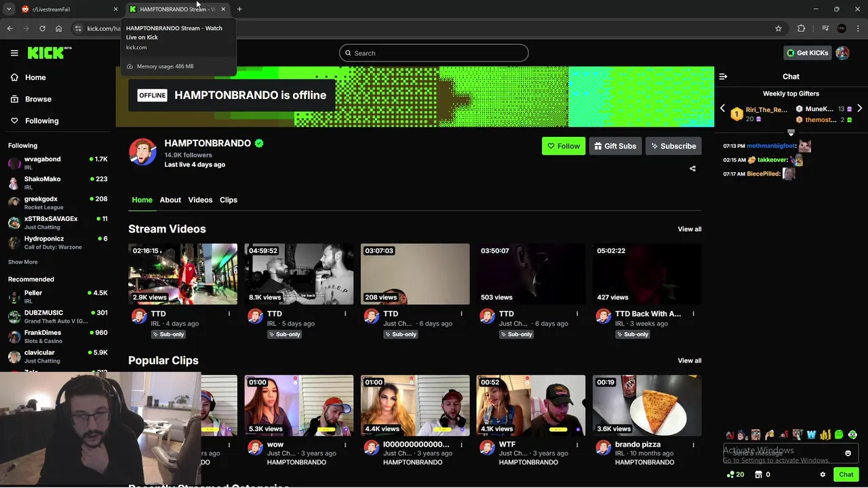The height and width of the screenshot is (488, 868).
Task: Open options for wow clip
Action: [345, 445]
